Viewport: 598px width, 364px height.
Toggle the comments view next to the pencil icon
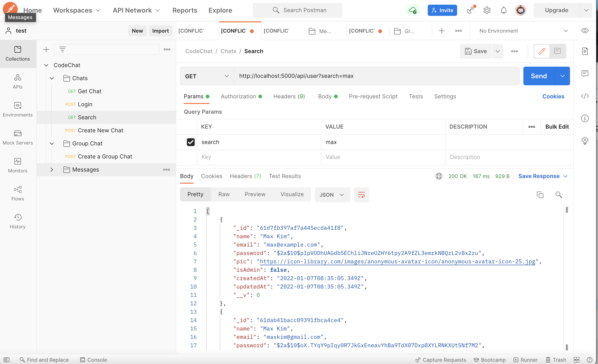tap(557, 51)
